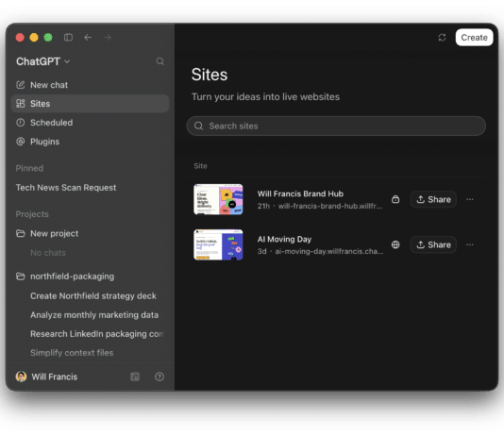Select Sites in the sidebar

[x=90, y=104]
